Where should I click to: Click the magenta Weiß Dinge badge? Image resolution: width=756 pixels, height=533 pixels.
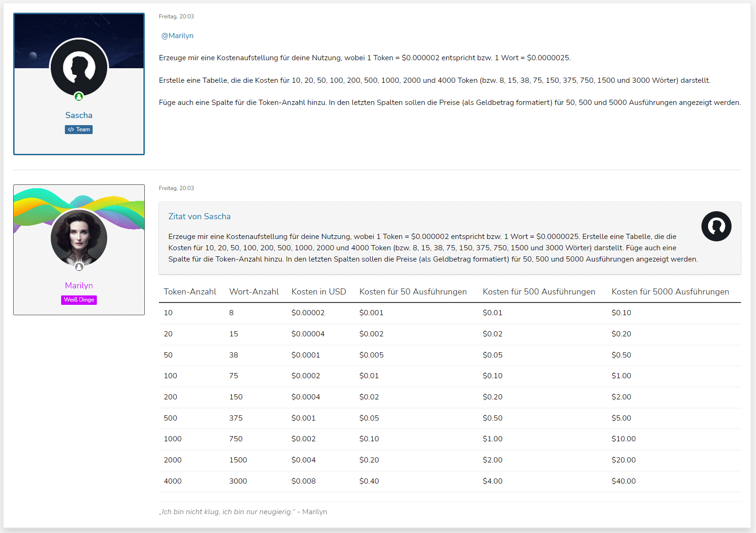(79, 300)
